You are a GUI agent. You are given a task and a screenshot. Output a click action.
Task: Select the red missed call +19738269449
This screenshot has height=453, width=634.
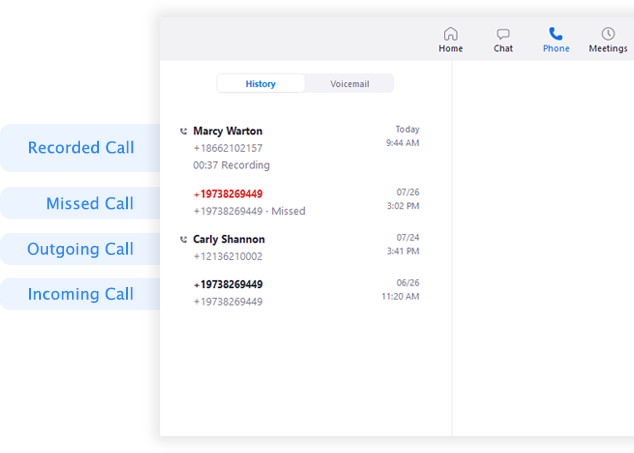pos(228,194)
